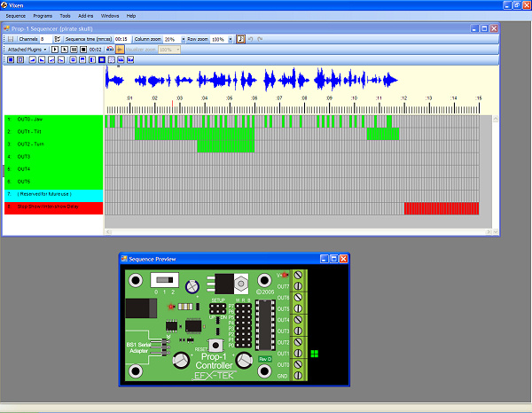532x413 pixels.
Task: Open the Help menu
Action: 131,16
